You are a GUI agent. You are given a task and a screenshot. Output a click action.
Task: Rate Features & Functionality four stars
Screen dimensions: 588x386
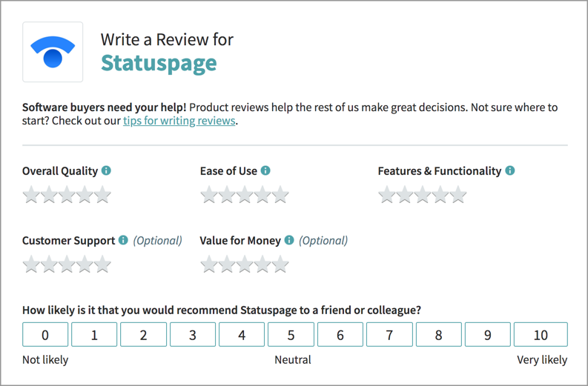pos(440,195)
